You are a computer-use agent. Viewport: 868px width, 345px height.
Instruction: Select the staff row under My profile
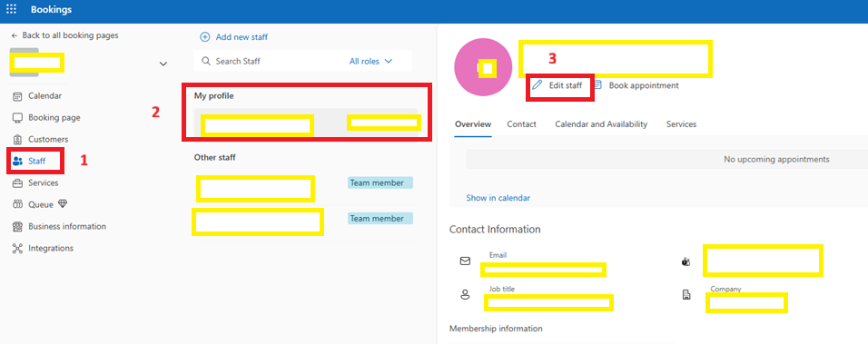coord(306,123)
